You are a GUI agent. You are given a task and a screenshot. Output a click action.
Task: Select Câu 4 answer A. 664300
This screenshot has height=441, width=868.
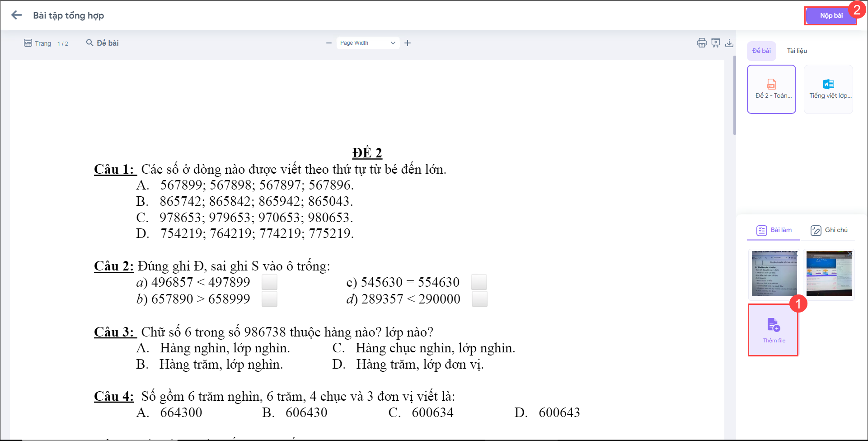coord(169,413)
